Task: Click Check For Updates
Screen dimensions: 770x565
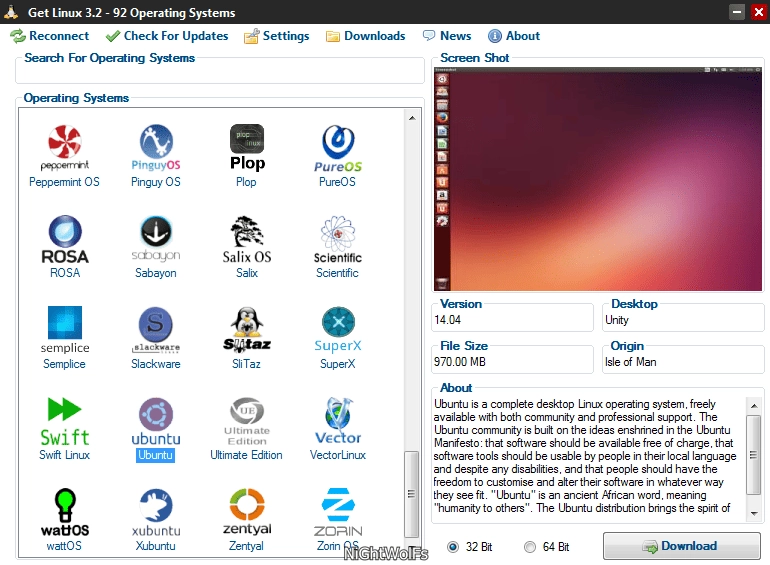Action: [x=167, y=36]
